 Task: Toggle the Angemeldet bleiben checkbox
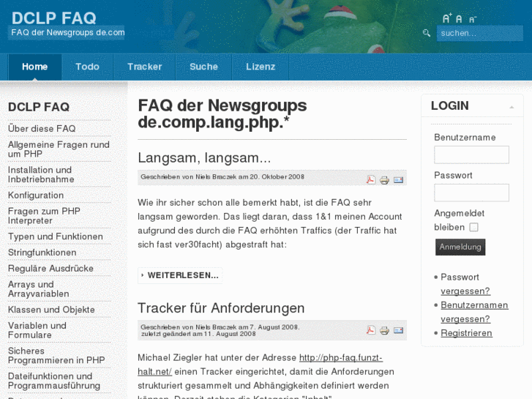click(473, 227)
